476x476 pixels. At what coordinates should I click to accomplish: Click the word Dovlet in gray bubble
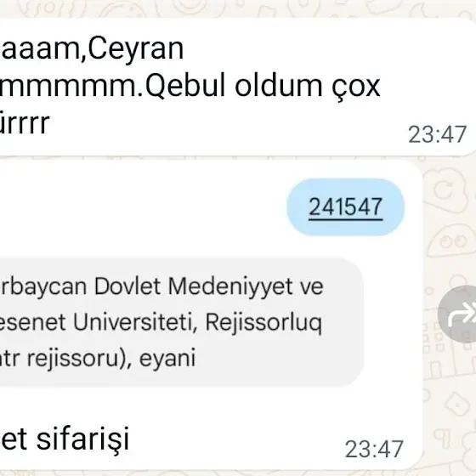coord(127,286)
